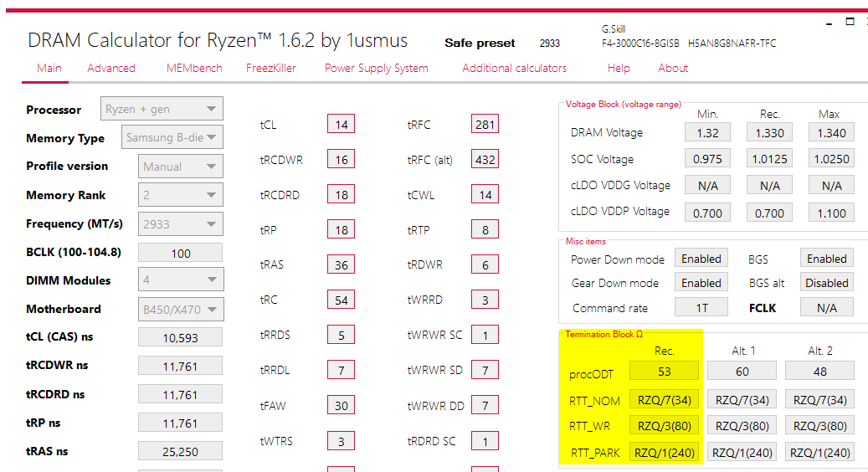Click procODT Alt. 1 value 60
This screenshot has width=868, height=472.
(x=742, y=372)
